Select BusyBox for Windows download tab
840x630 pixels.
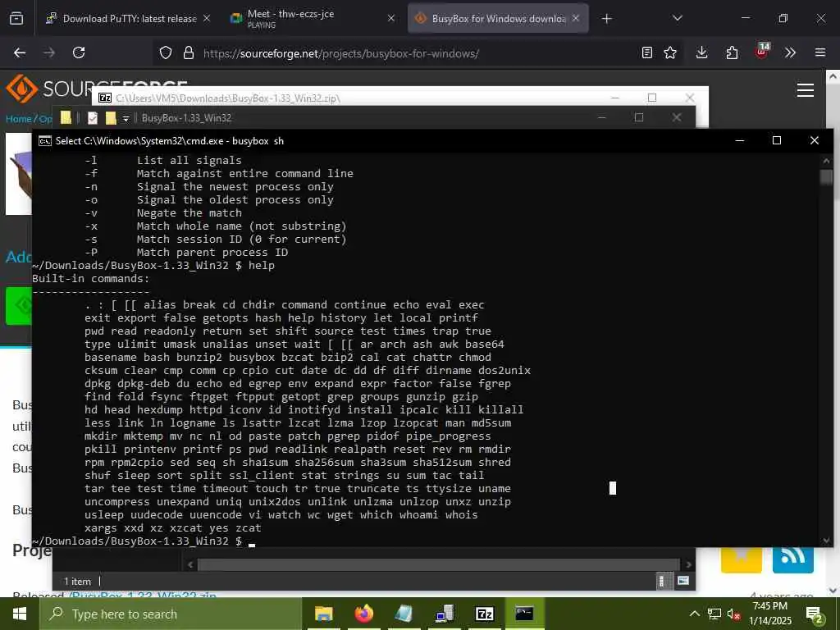point(498,19)
